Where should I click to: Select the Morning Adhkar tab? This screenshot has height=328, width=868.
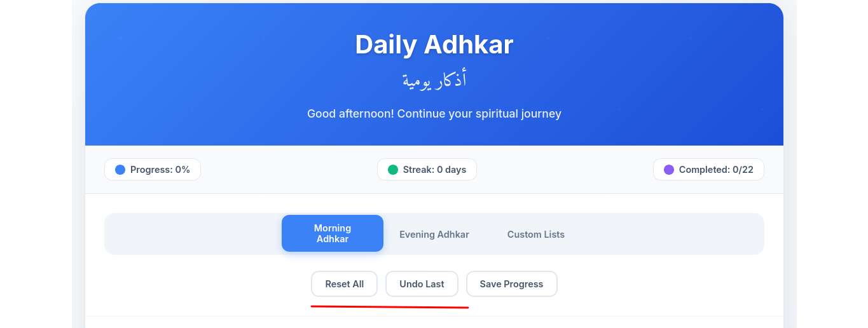[x=333, y=233]
